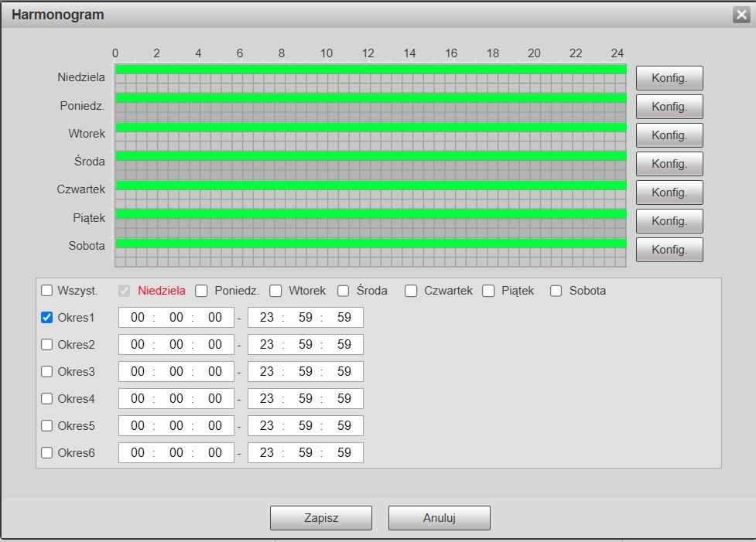Click the green Poniedz. timeline bar

[371, 98]
